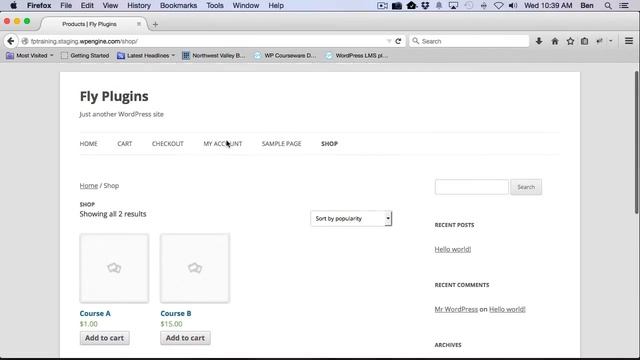Open the CHECKOUT navigation link

[168, 144]
